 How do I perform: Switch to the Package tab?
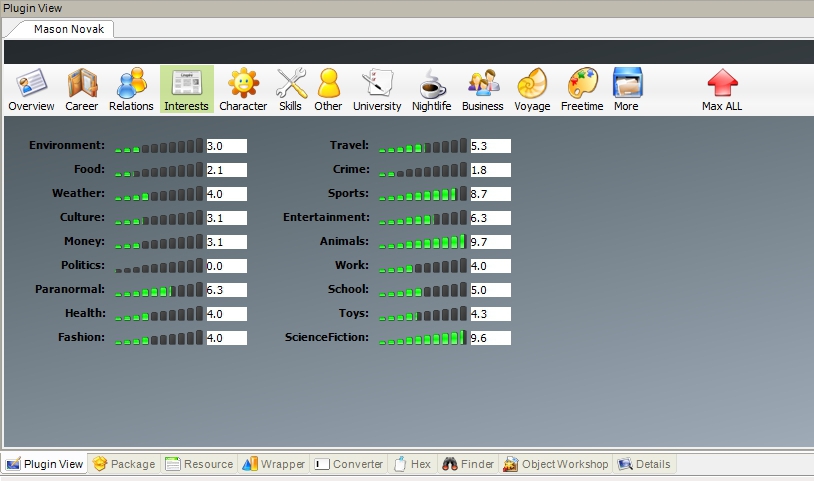point(124,464)
